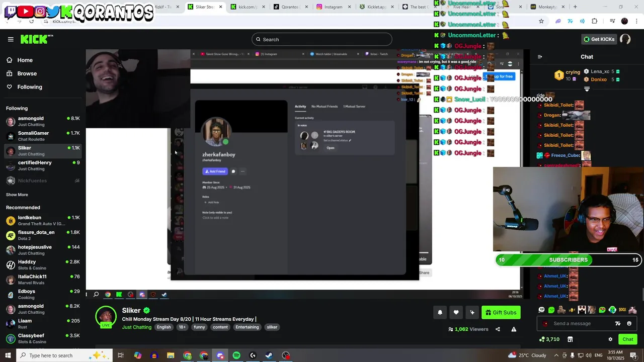This screenshot has height=362, width=644.
Task: Open File Explorer from taskbar
Action: pyautogui.click(x=171, y=355)
